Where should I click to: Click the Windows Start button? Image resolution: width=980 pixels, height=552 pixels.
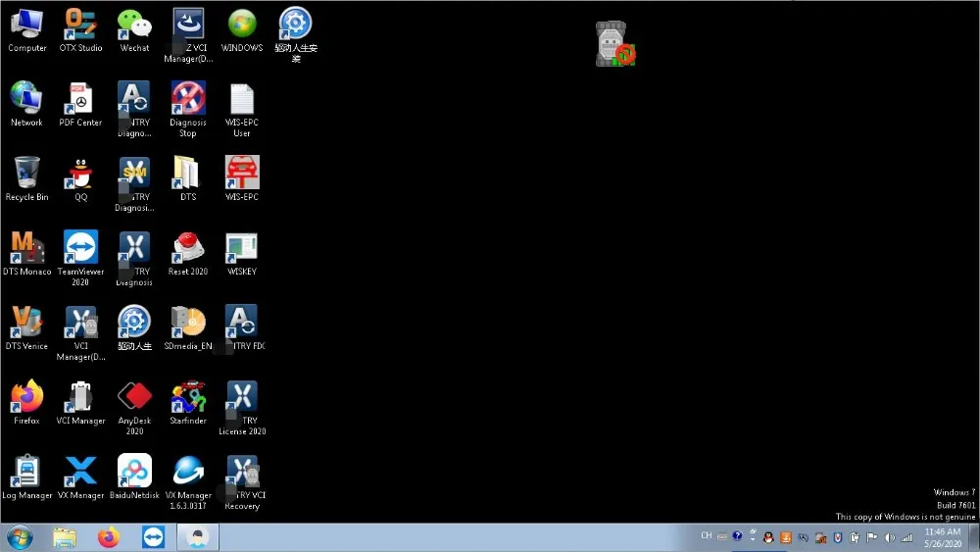(x=20, y=537)
